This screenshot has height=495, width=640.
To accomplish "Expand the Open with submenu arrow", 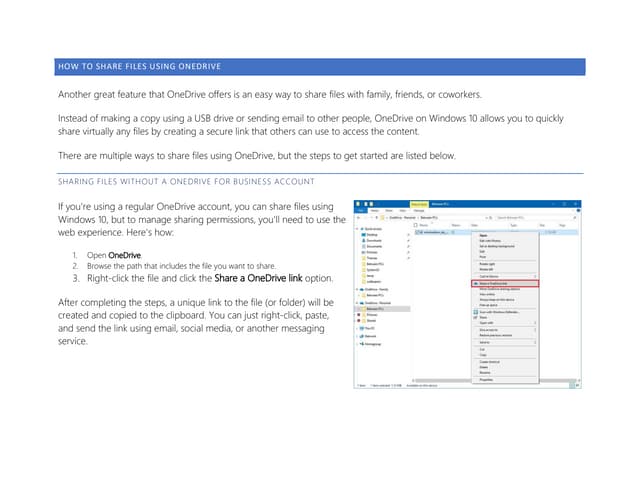I will click(535, 323).
